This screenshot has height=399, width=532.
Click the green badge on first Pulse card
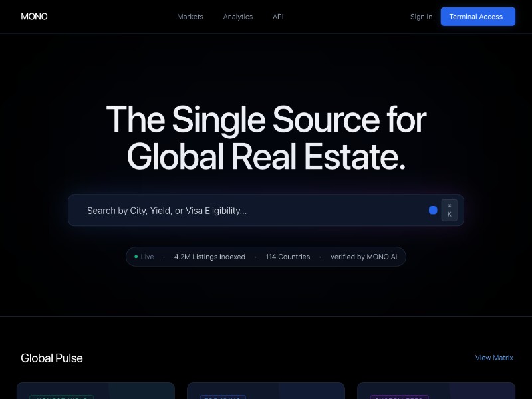[x=62, y=397]
